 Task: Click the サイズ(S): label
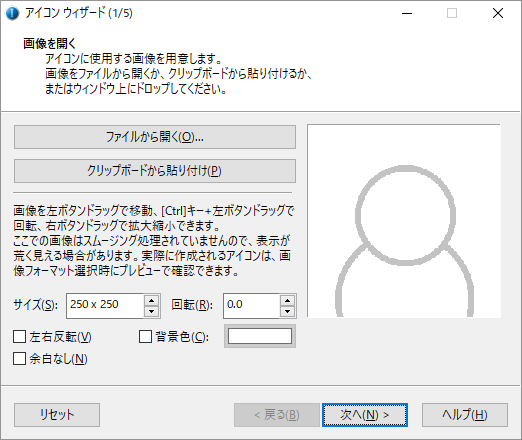pyautogui.click(x=35, y=305)
